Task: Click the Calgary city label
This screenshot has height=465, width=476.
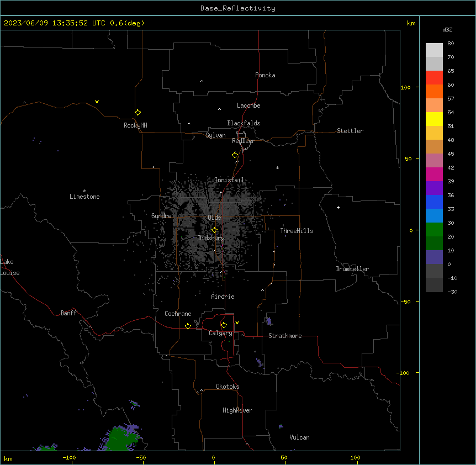Action: point(221,333)
